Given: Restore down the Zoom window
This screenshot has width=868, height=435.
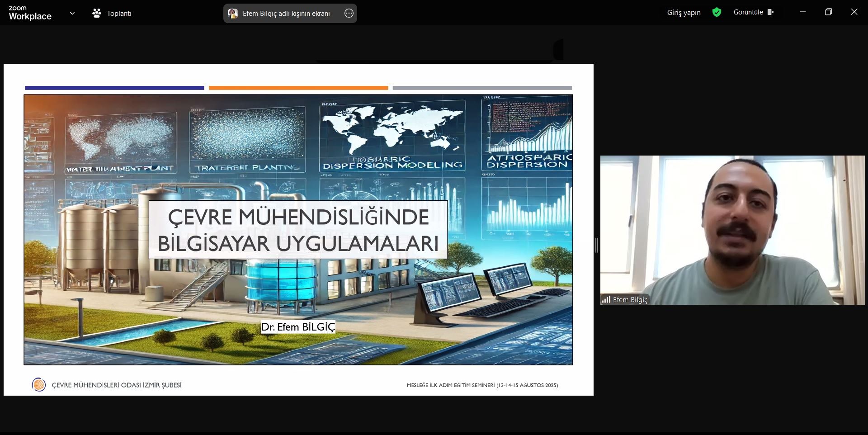Looking at the screenshot, I should [x=828, y=12].
